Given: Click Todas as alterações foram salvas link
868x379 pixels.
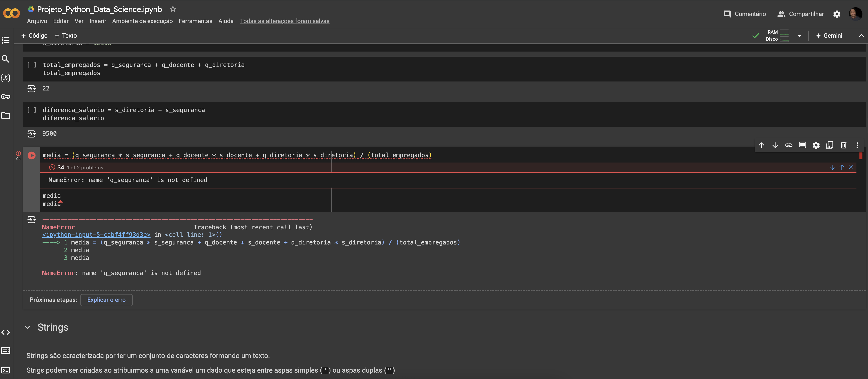Looking at the screenshot, I should tap(285, 21).
